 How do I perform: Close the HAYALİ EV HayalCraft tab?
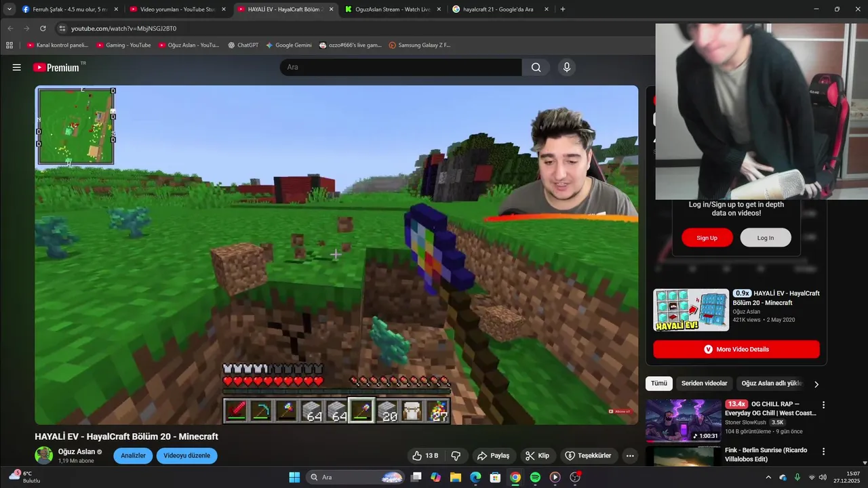coord(331,9)
